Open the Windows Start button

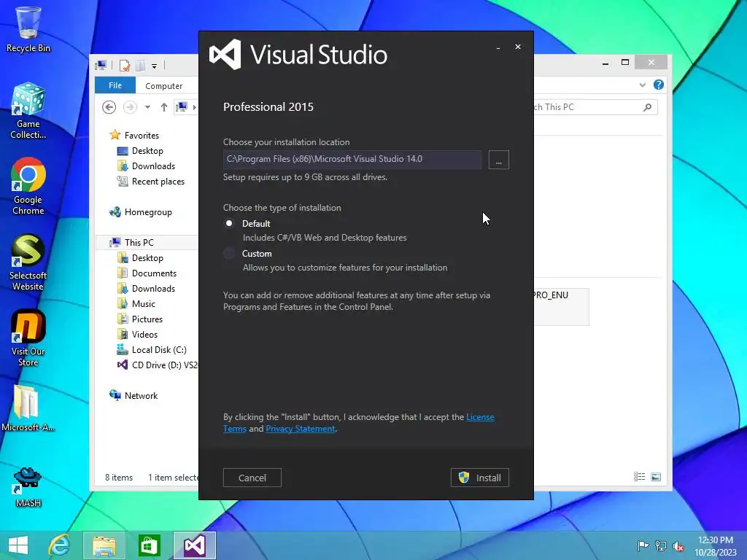coord(18,545)
